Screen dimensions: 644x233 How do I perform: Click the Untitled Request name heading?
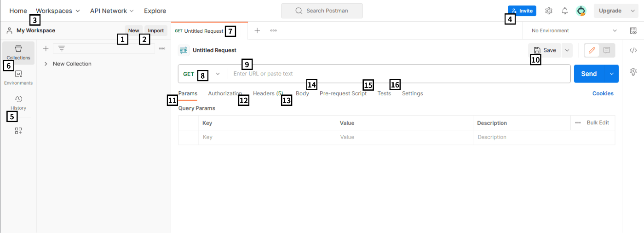[214, 50]
